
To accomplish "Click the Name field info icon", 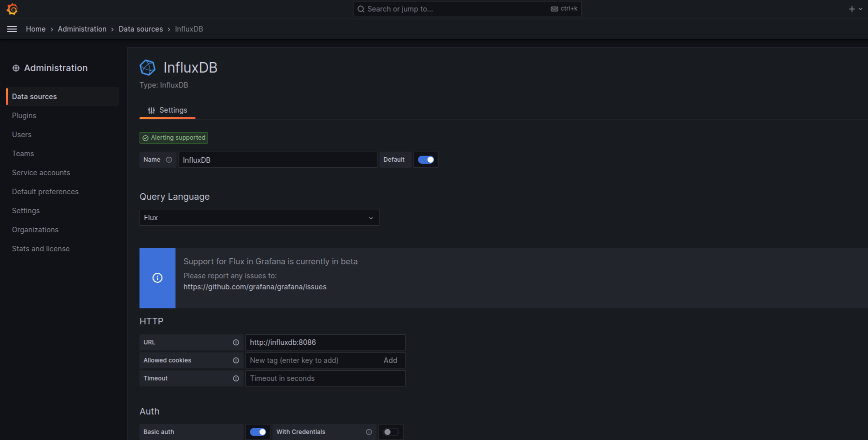I will pos(169,160).
